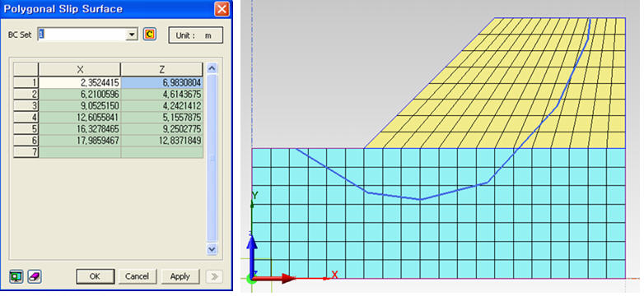Click the green origin point of the axes

click(x=251, y=279)
